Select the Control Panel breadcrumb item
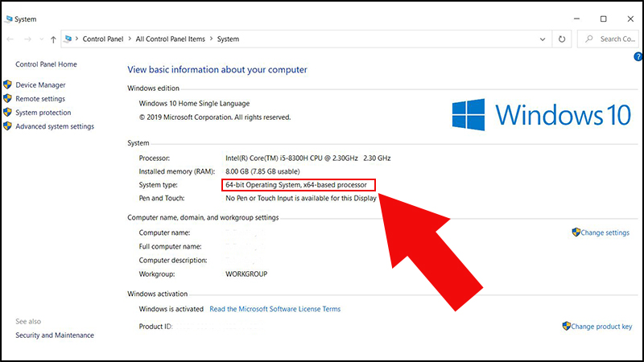 click(103, 39)
